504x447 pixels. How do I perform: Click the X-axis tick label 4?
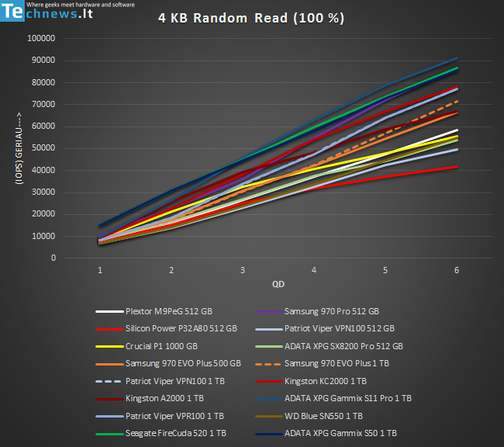point(314,270)
